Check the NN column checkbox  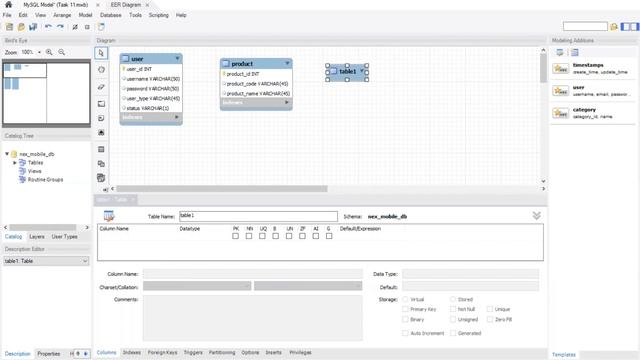point(249,236)
